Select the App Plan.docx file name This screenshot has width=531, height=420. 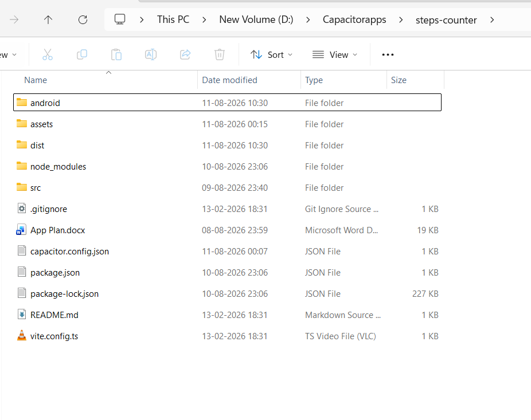pyautogui.click(x=57, y=230)
